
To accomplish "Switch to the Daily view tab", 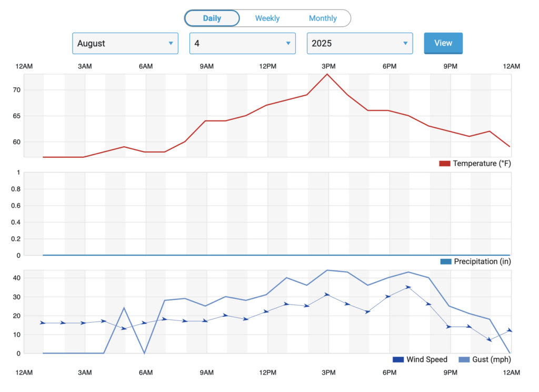I will [x=212, y=18].
